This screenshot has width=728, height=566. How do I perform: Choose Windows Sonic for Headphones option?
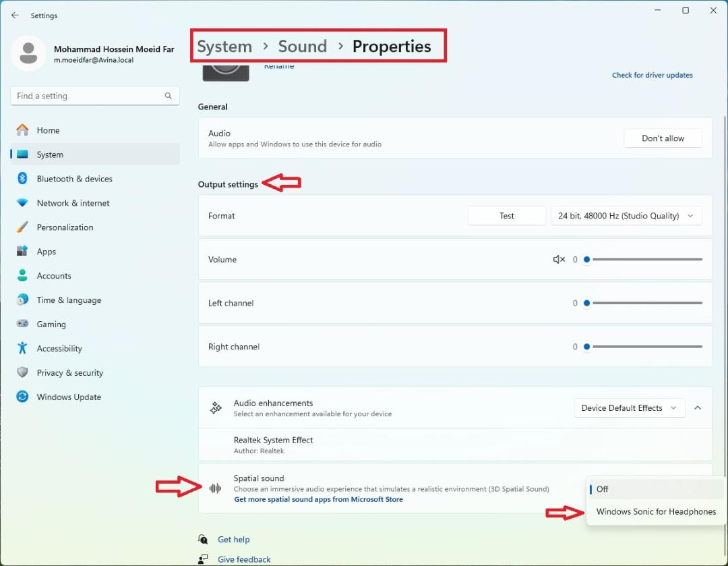coord(655,511)
